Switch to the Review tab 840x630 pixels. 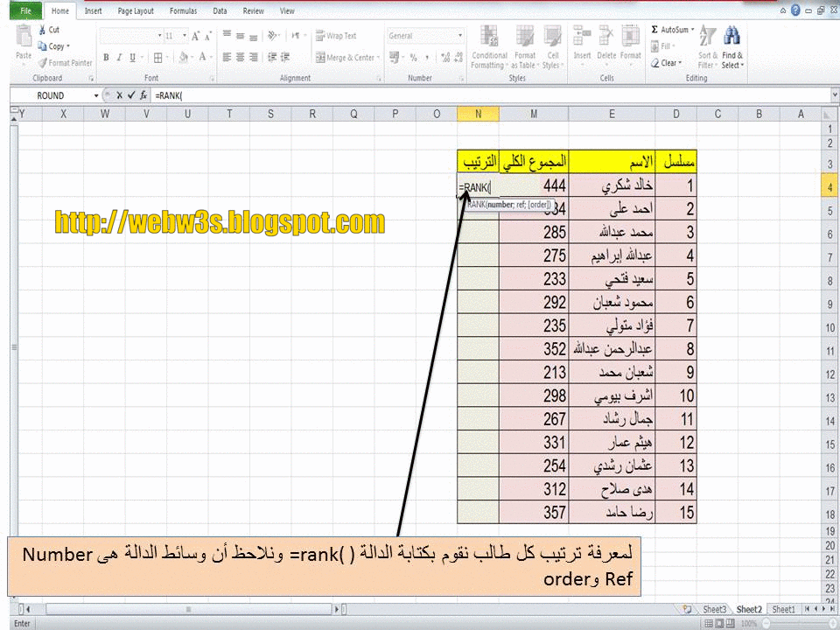pyautogui.click(x=254, y=10)
